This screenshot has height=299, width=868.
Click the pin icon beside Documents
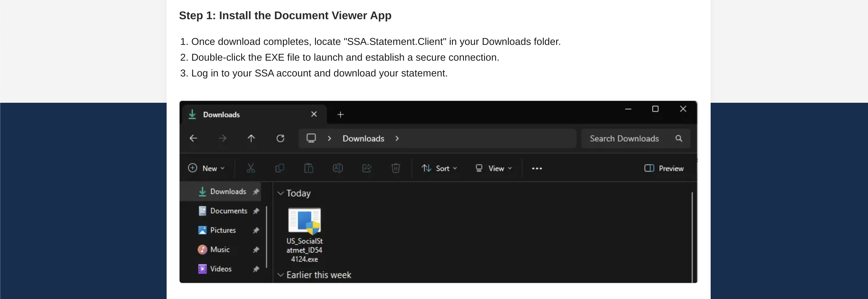click(x=256, y=211)
